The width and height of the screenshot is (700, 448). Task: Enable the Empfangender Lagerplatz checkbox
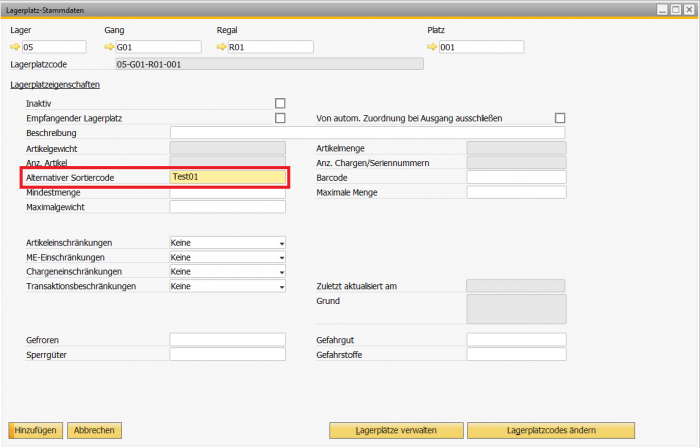click(x=280, y=118)
